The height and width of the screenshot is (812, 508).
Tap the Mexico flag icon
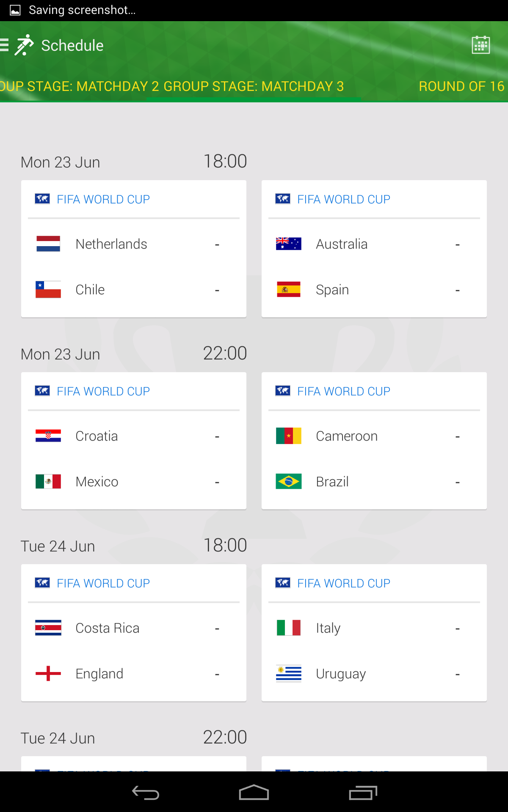(x=48, y=481)
